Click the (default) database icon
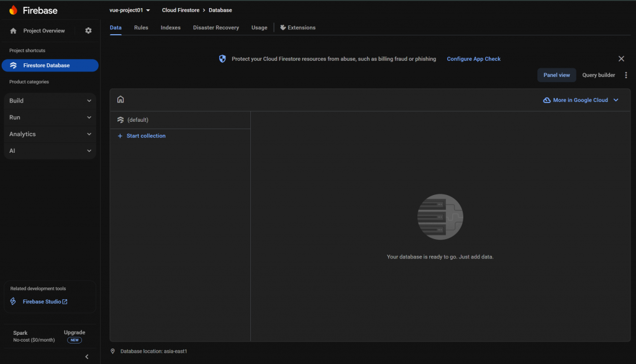636x364 pixels. point(120,120)
